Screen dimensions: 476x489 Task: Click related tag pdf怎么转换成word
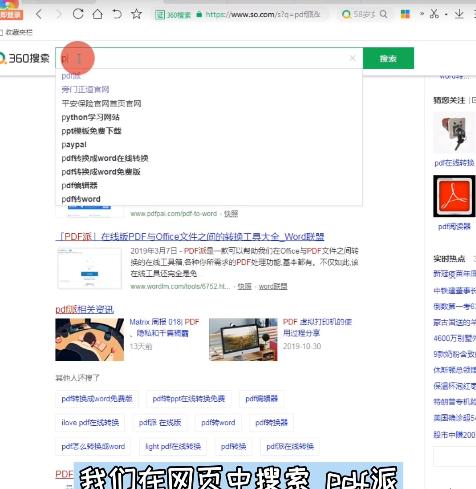click(93, 447)
